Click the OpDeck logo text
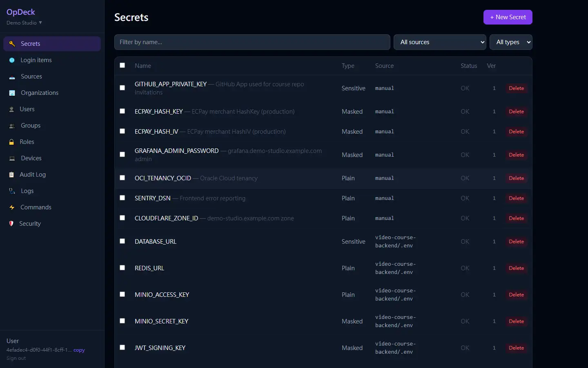Viewport: 588px width, 368px height. click(x=21, y=12)
